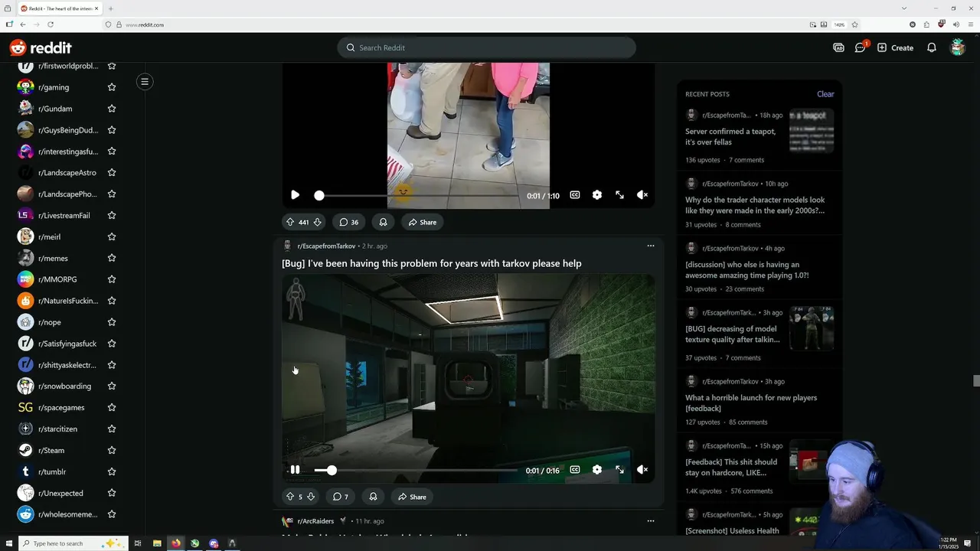The height and width of the screenshot is (551, 980).
Task: Open the 36 comments on top post
Action: click(349, 222)
